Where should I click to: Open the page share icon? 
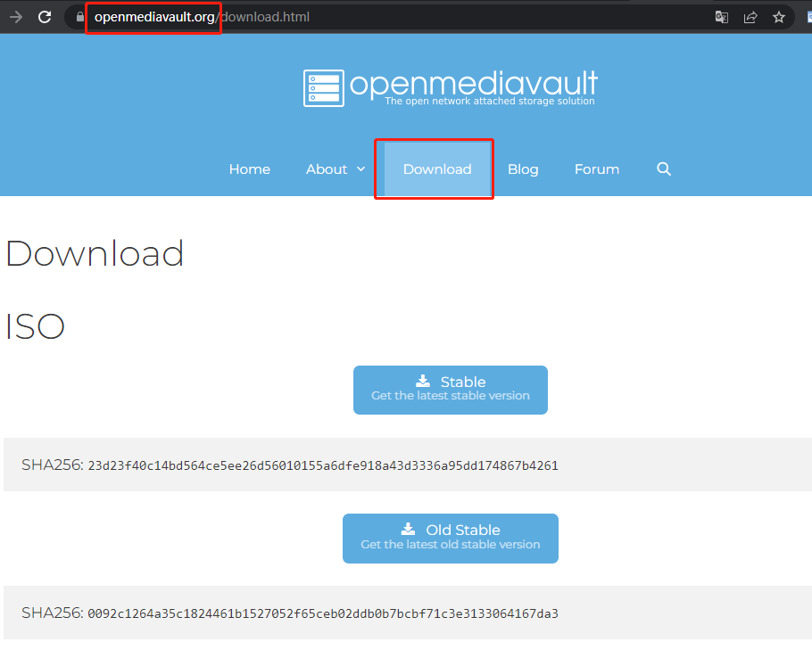750,17
